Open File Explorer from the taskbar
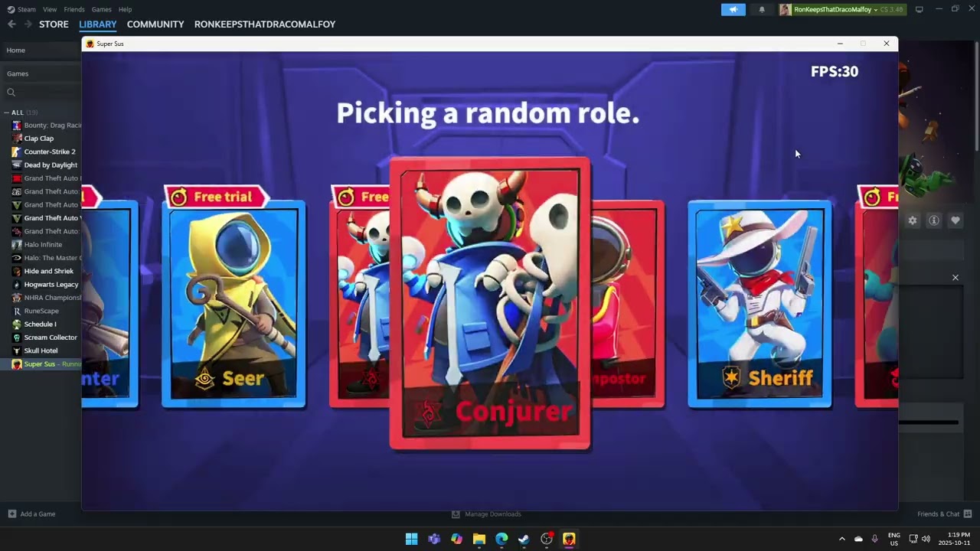Image resolution: width=980 pixels, height=551 pixels. [479, 539]
